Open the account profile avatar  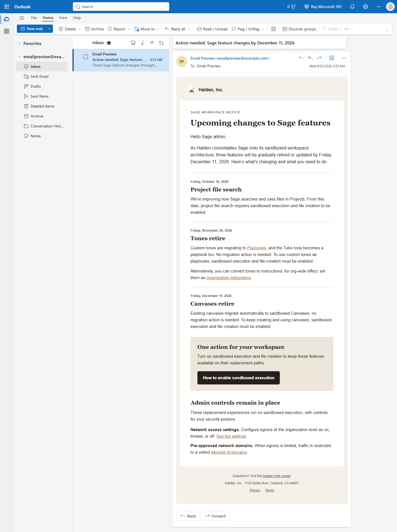pos(390,7)
